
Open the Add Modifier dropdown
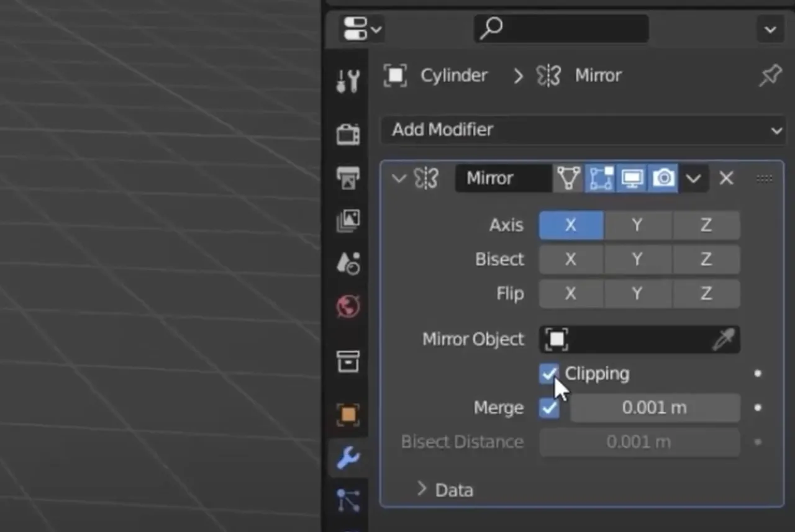point(583,130)
